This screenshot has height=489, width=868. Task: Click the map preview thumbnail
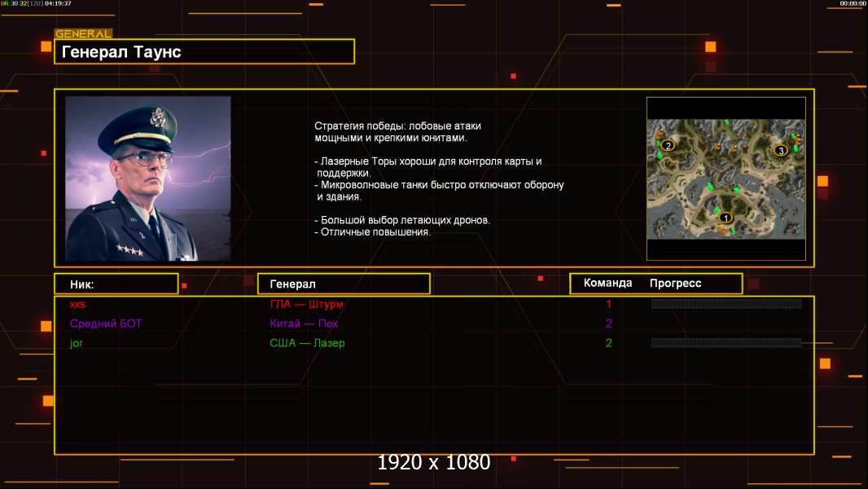726,178
